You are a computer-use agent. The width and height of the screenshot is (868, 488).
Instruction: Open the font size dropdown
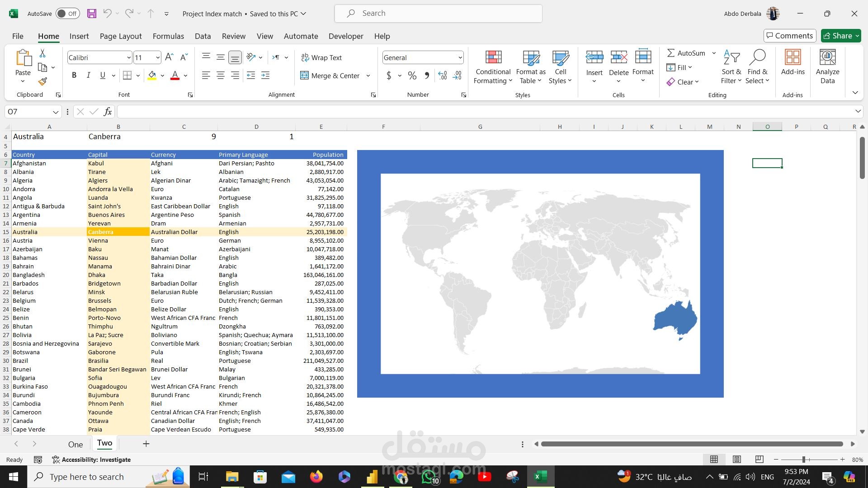(158, 57)
